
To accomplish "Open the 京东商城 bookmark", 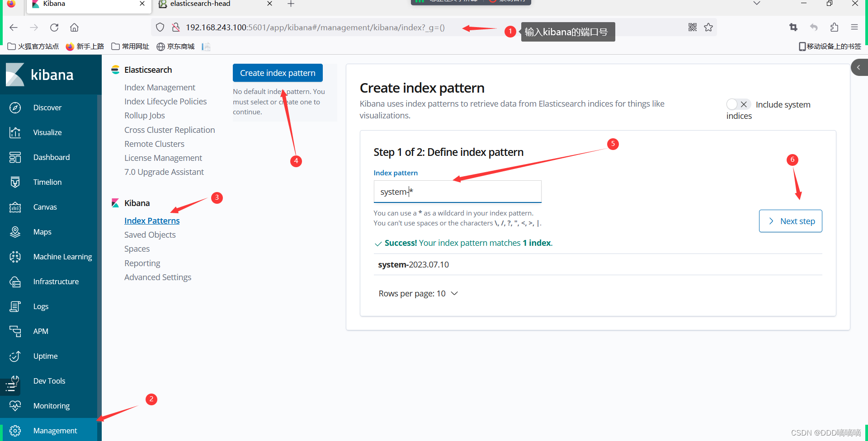I will tap(175, 47).
